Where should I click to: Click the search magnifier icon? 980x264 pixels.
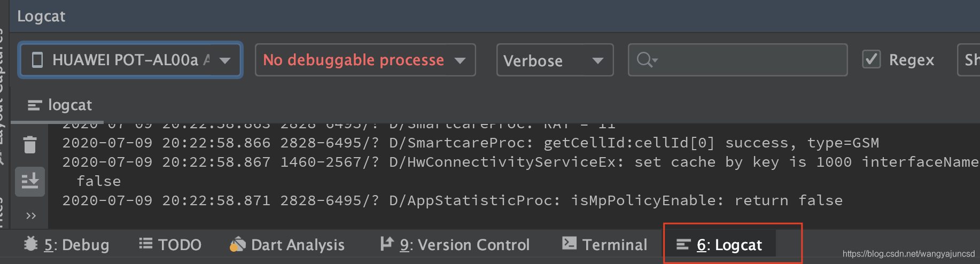645,60
